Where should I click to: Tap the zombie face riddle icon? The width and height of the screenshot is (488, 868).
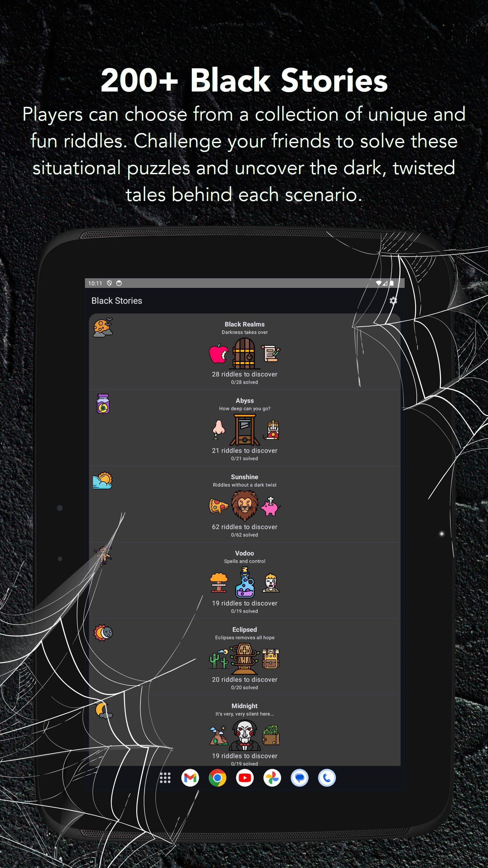271,582
